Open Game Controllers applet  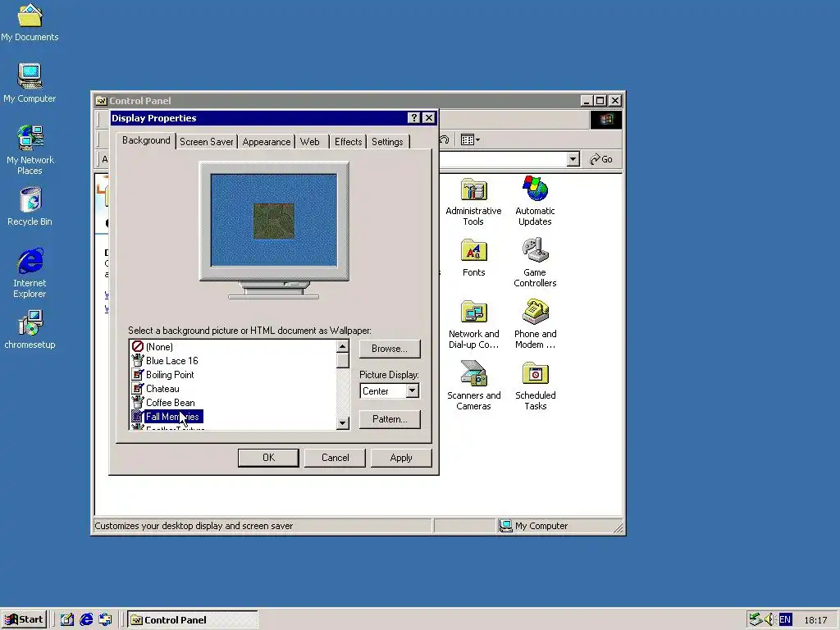tap(535, 263)
